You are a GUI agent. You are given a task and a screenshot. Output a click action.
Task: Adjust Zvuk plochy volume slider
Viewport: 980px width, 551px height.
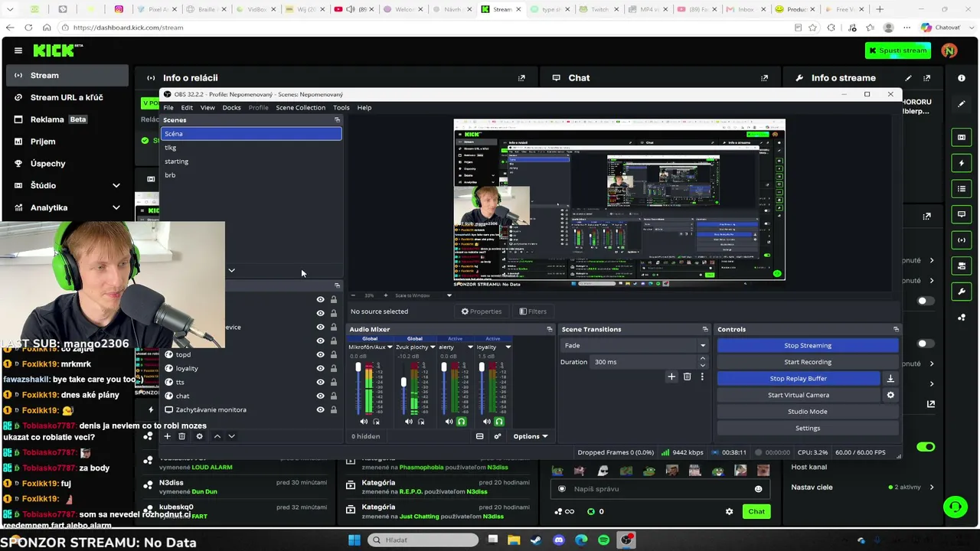pyautogui.click(x=403, y=382)
